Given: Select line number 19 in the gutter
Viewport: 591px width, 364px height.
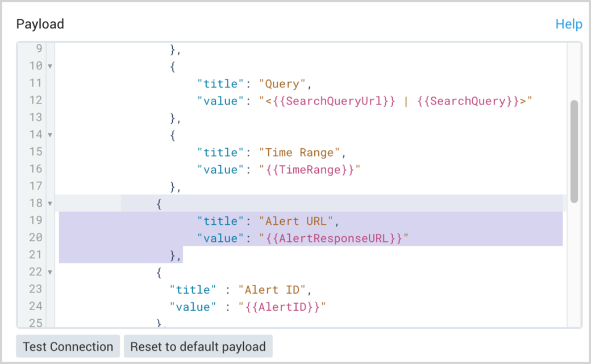Looking at the screenshot, I should [35, 221].
